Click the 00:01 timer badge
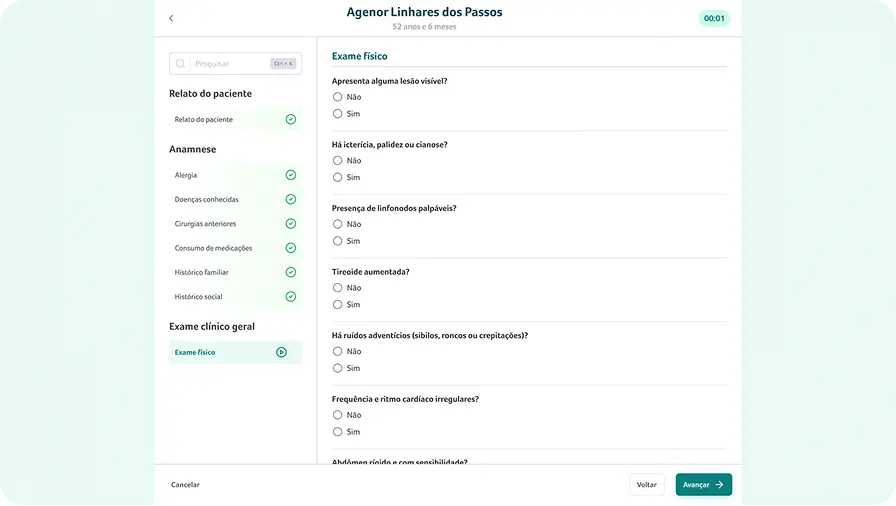This screenshot has width=896, height=506. tap(714, 18)
